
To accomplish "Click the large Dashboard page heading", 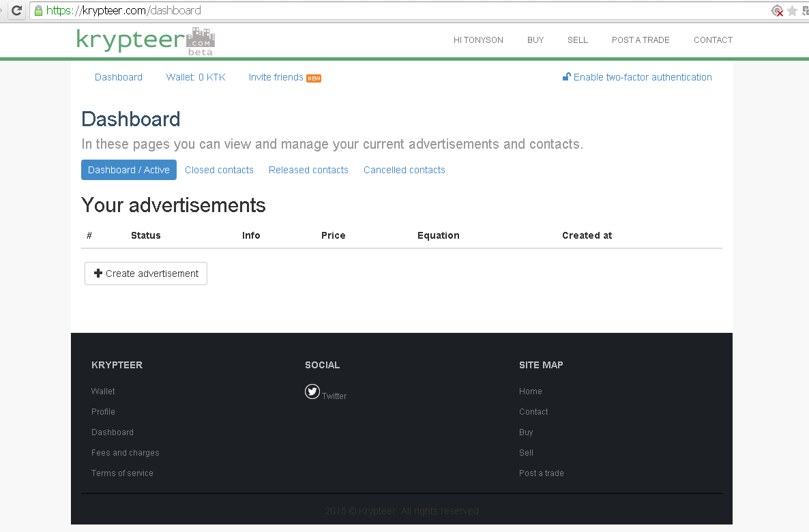I will pos(131,119).
